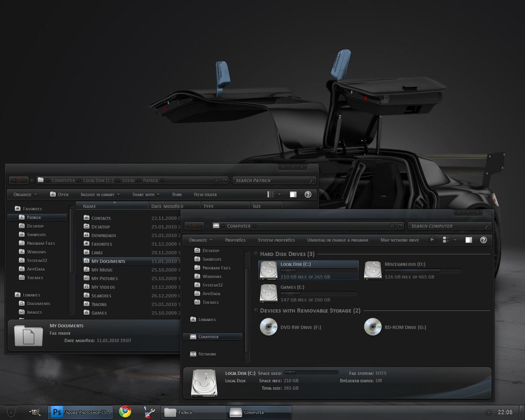Collapse Devices with Removable Storage group
Image resolution: width=525 pixels, height=420 pixels.
(256, 310)
